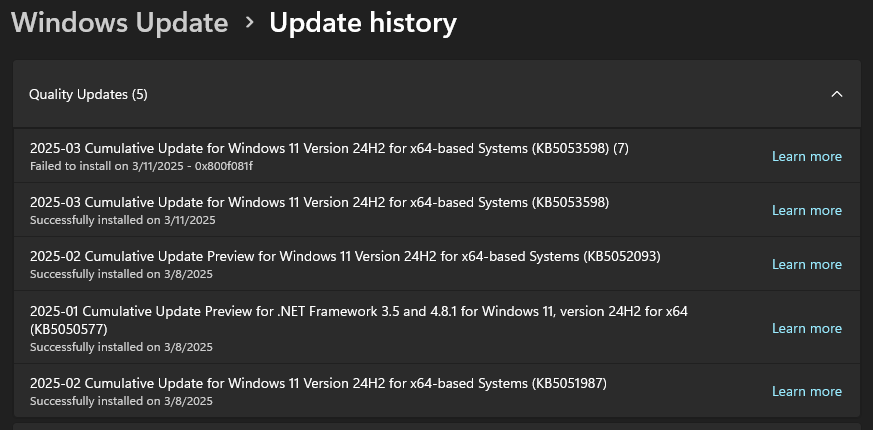Image resolution: width=873 pixels, height=430 pixels.
Task: Open Learn more for failed KB5053598 (7) update
Action: [x=806, y=156]
